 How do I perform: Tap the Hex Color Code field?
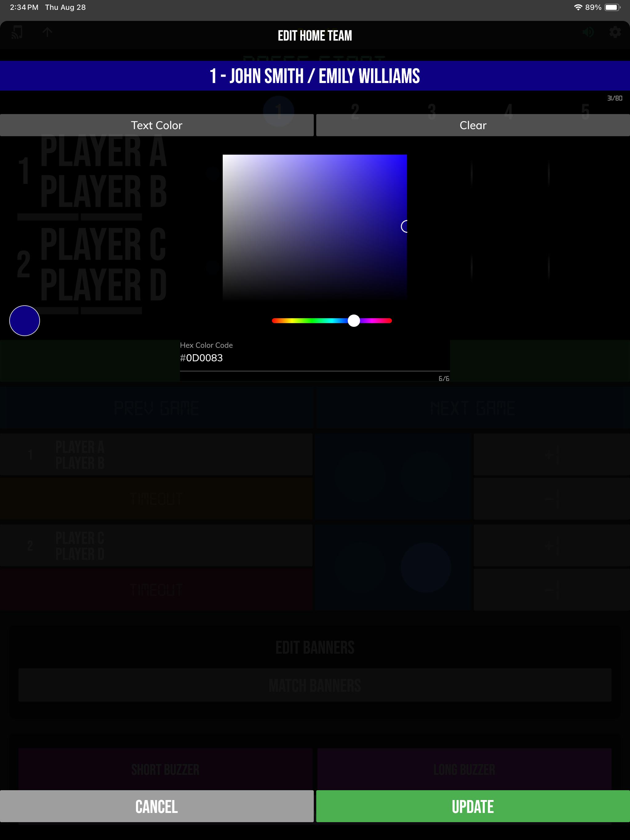[x=315, y=358]
